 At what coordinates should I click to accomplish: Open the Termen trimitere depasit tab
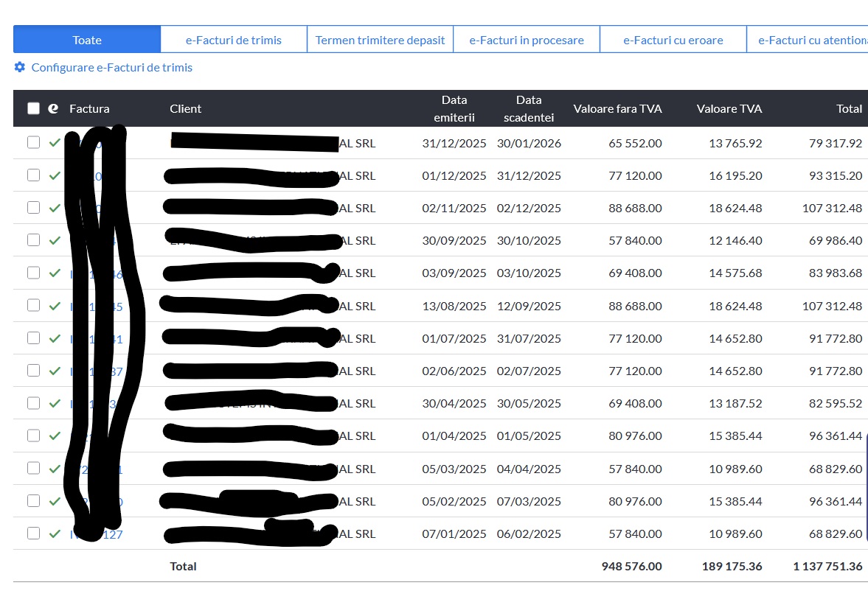[x=380, y=40]
